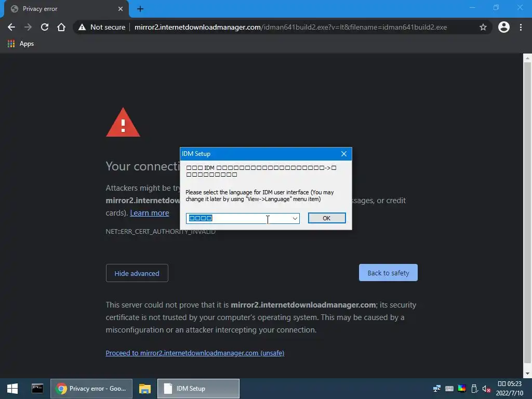
Task: Open the Chrome profile avatar menu
Action: click(x=504, y=27)
